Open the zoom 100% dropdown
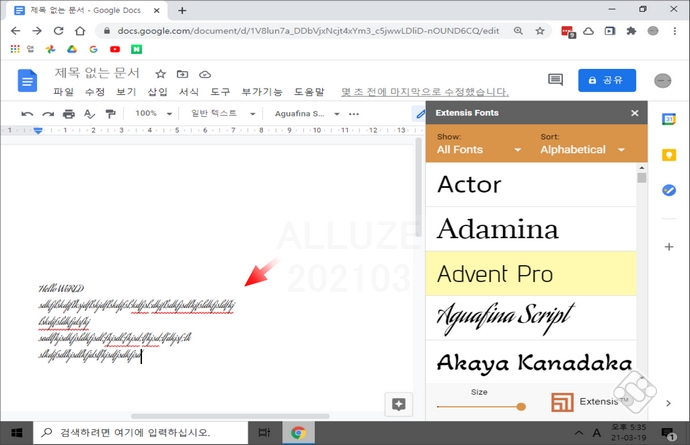690x445 pixels. [x=154, y=114]
